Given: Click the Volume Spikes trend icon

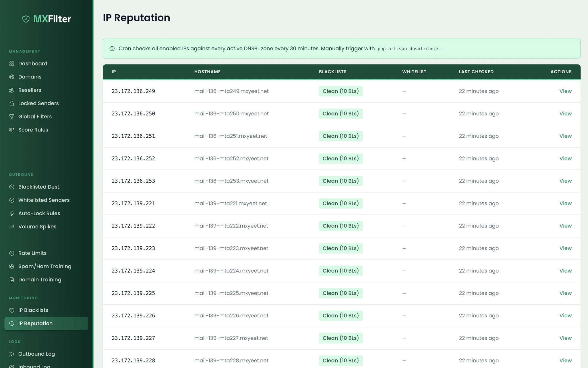Looking at the screenshot, I should coord(12,227).
